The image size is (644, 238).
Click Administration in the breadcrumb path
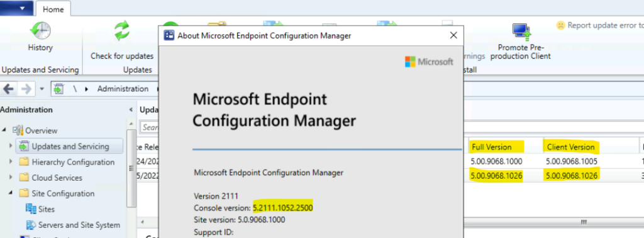[x=123, y=89]
